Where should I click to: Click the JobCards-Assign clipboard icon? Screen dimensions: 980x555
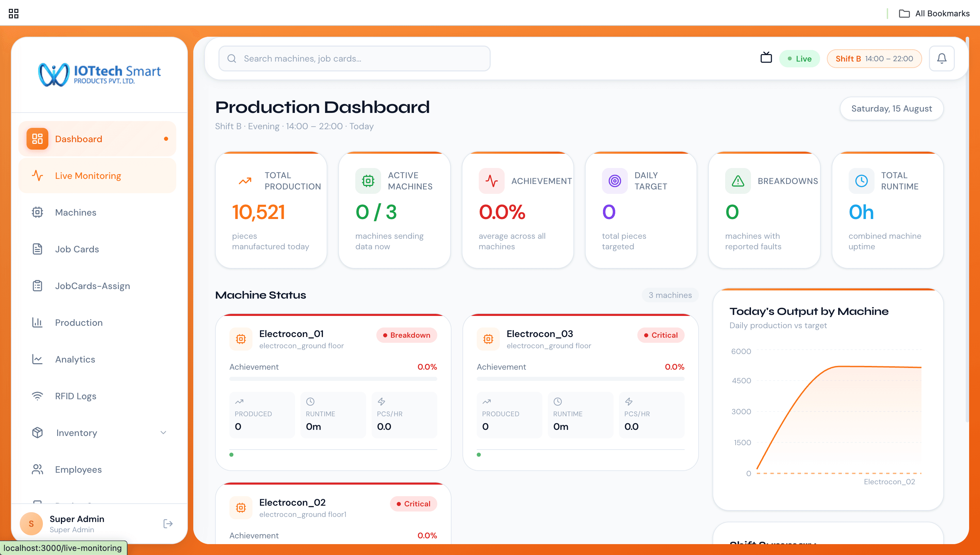tap(37, 286)
